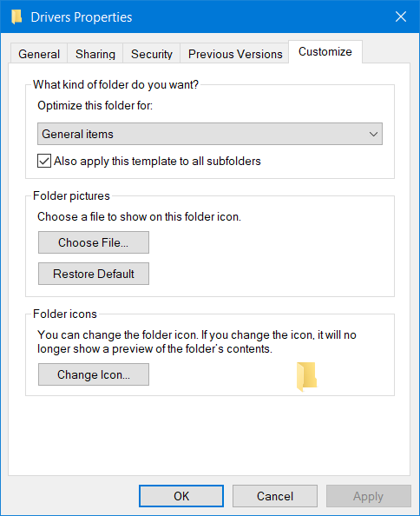Confirm with the OK button
Viewport: 420px width, 516px height.
click(181, 496)
